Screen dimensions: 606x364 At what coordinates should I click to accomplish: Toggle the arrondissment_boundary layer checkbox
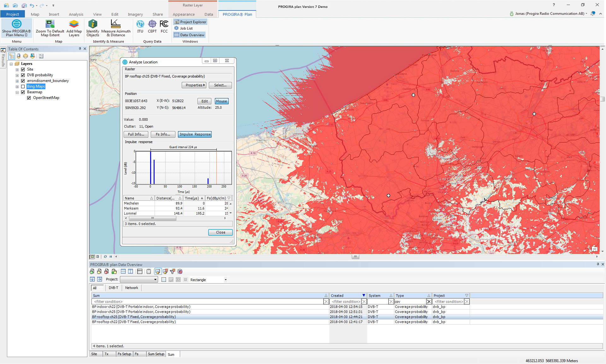23,81
